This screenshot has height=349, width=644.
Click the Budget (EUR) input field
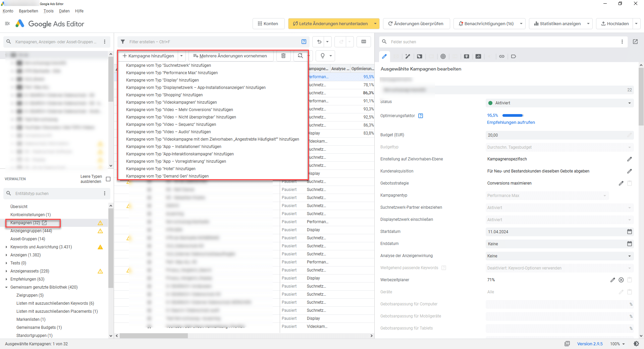[x=559, y=135]
